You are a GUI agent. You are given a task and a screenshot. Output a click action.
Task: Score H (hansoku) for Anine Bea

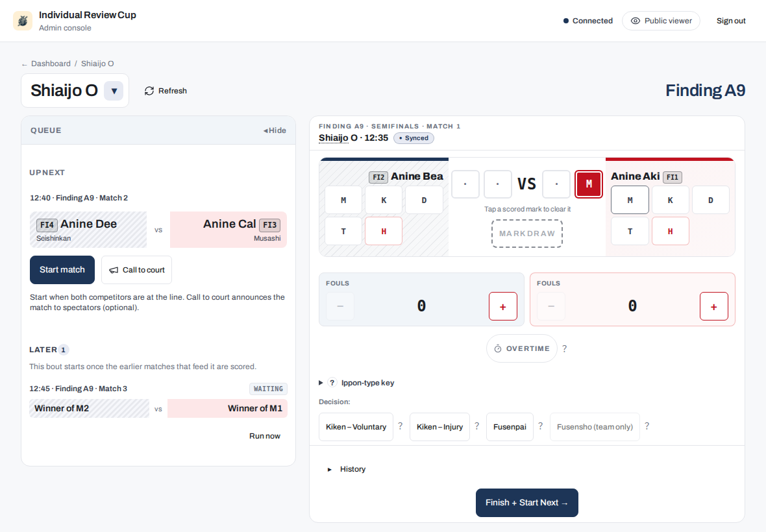pos(384,231)
